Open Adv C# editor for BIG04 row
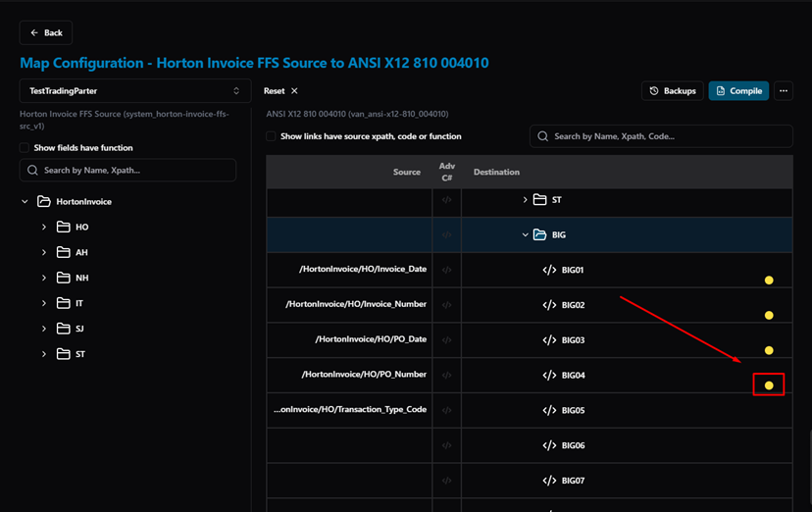Viewport: 812px width, 512px height. pos(446,375)
